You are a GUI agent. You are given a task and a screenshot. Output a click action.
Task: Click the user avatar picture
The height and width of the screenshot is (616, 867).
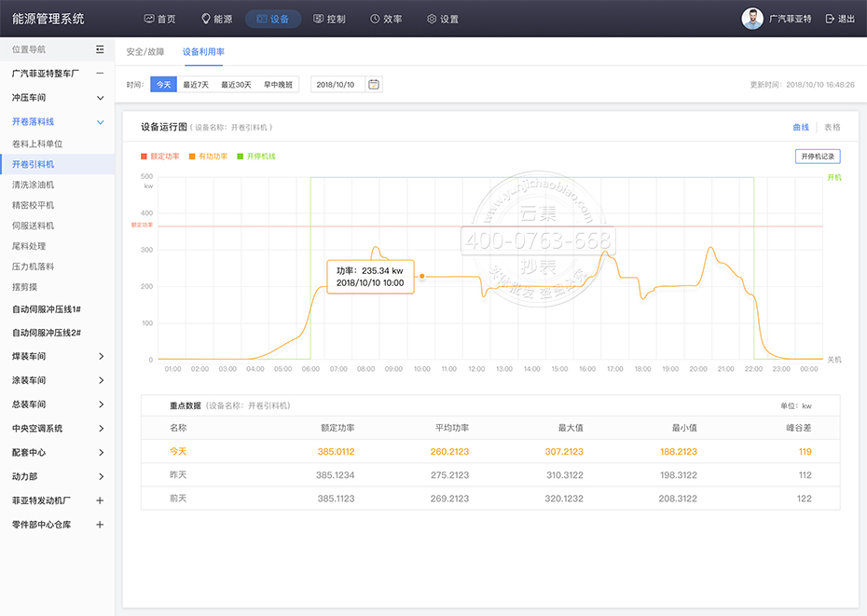751,19
